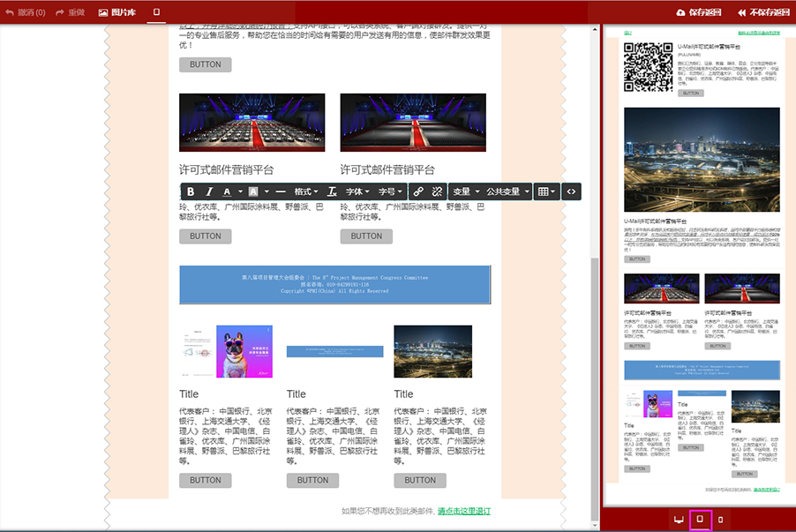Viewport: 796px width, 532px height.
Task: Click the BUTTON under the stage-with-cars column
Action: tap(205, 236)
